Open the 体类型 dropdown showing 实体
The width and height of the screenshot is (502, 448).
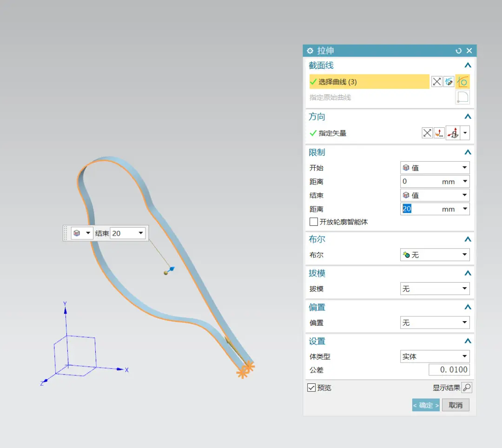point(435,356)
